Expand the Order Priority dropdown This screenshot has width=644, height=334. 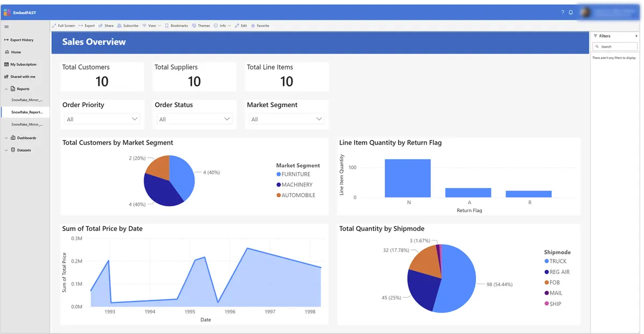click(x=101, y=119)
